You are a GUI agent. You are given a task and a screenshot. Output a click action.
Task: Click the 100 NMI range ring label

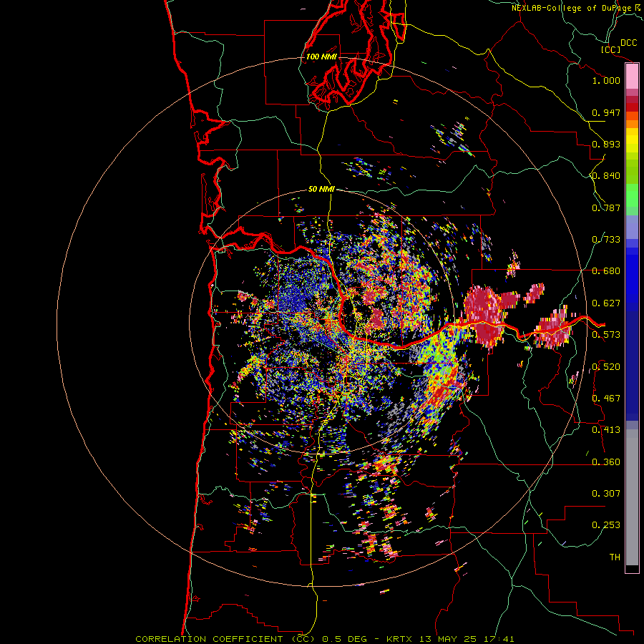pyautogui.click(x=321, y=57)
